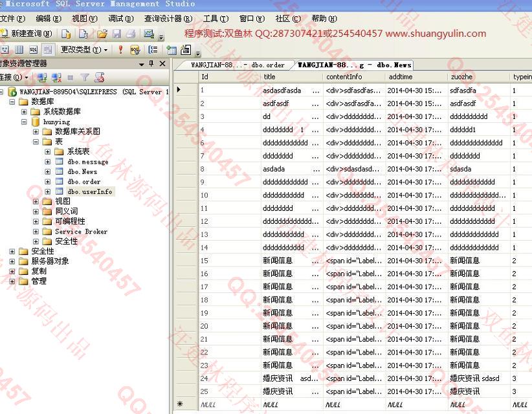The width and height of the screenshot is (532, 414).
Task: Select the dbo.order table in tree
Action: click(x=83, y=181)
